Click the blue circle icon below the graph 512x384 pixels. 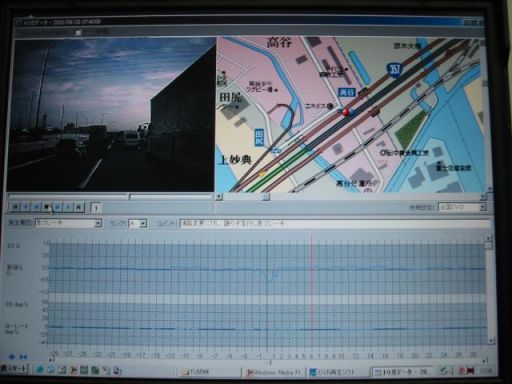coord(12,357)
